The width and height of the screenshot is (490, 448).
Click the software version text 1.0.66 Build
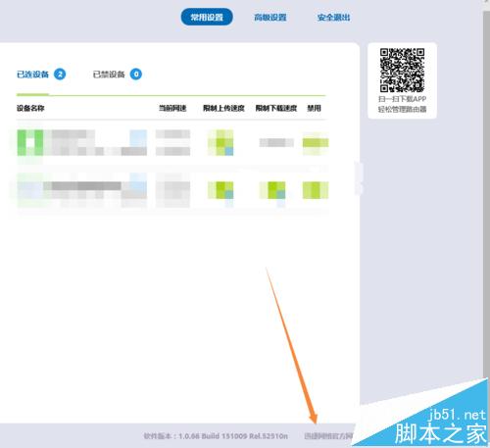pos(216,436)
